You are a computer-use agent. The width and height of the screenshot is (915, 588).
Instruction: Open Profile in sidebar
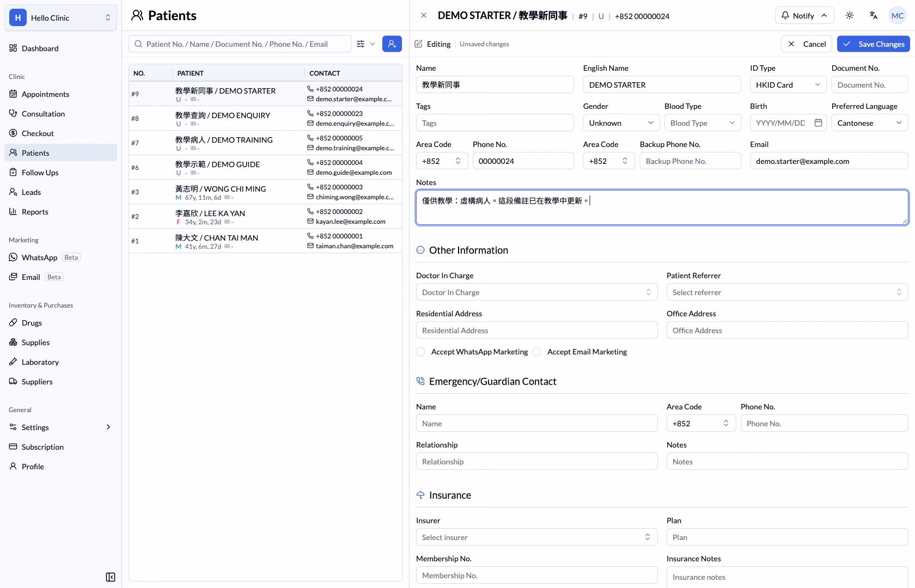click(x=61, y=467)
